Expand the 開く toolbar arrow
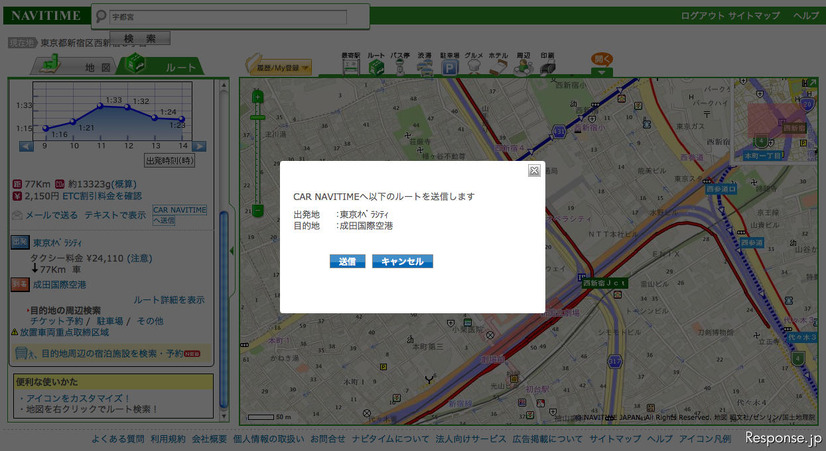The height and width of the screenshot is (451, 826). [x=602, y=72]
